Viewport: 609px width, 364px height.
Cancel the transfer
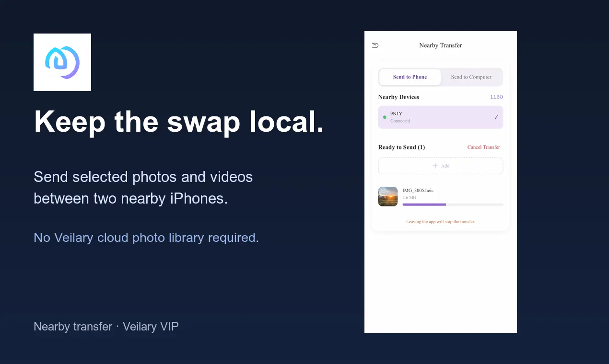484,148
